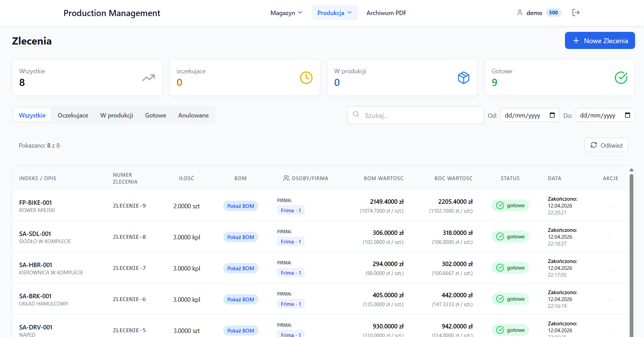This screenshot has height=337, width=644.
Task: Expand the Produkcja dropdown menu
Action: coord(335,13)
